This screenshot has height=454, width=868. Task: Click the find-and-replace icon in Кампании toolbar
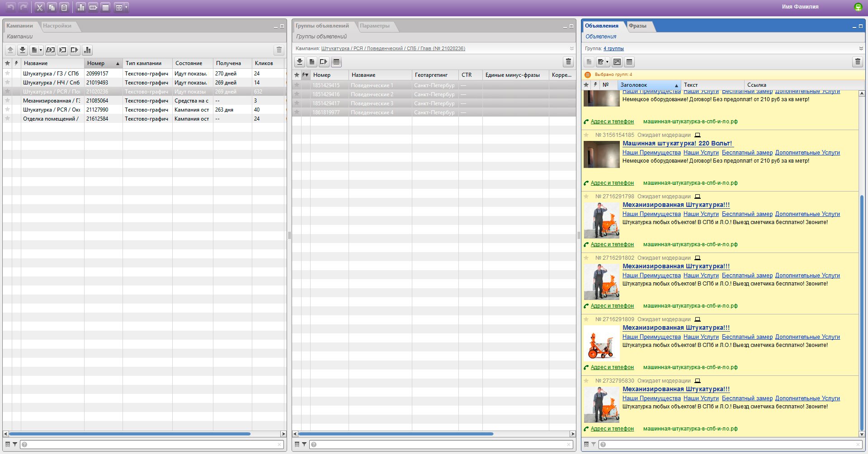pos(51,50)
